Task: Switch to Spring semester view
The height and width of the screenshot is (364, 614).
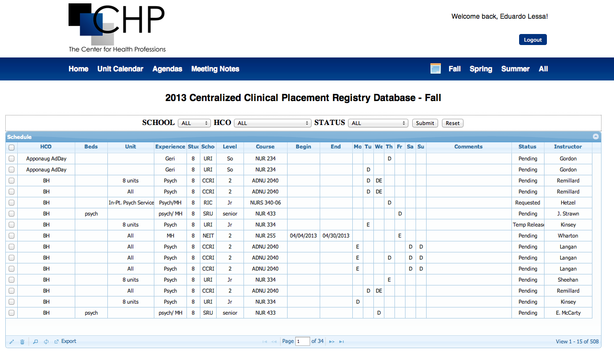Action: [481, 69]
